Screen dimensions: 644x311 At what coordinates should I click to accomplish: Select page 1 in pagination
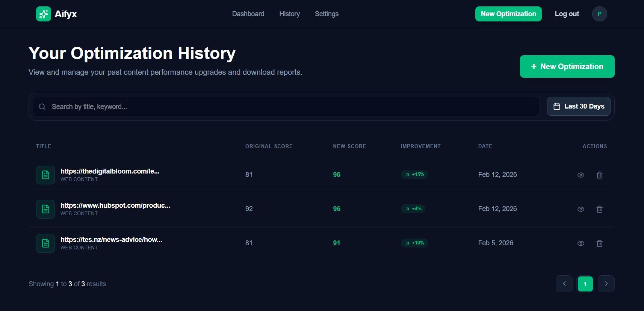coord(585,284)
